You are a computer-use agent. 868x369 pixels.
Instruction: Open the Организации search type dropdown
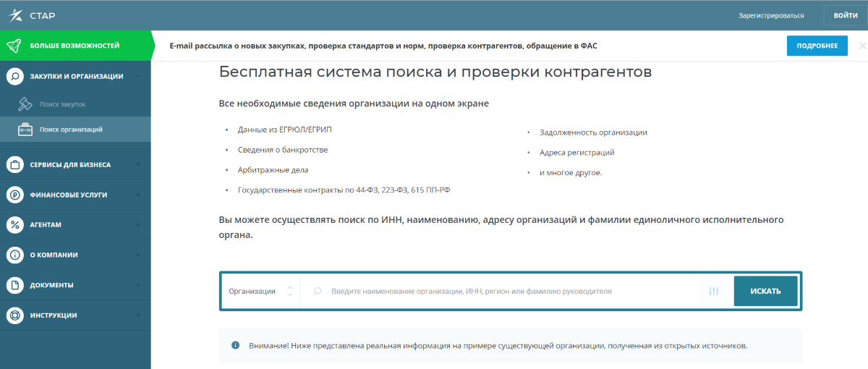point(260,292)
